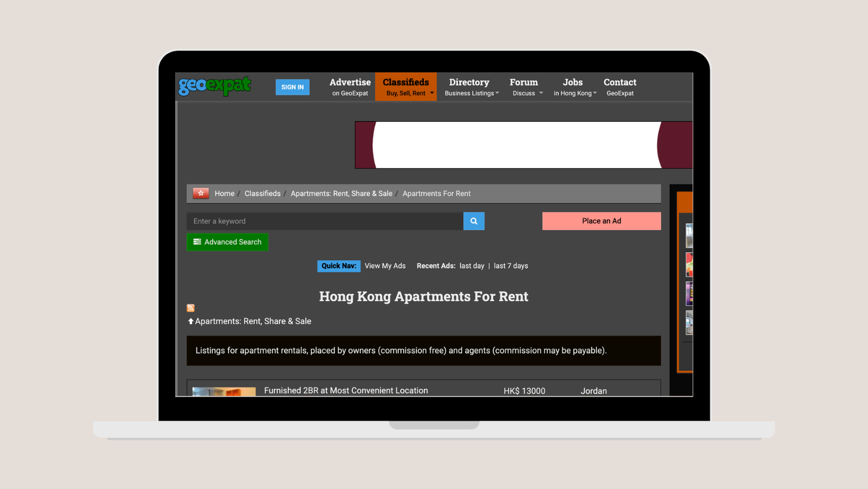This screenshot has width=868, height=489.
Task: Show ads from last 7 days
Action: click(510, 266)
